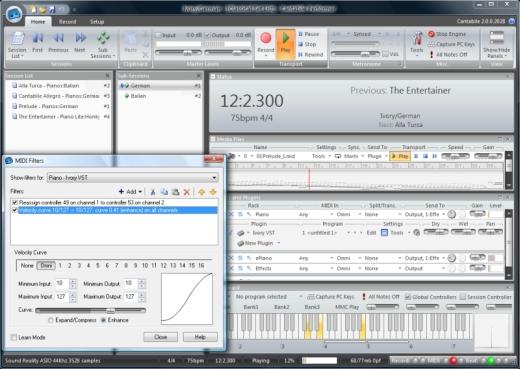Click the green Play button in Transport
This screenshot has height=369, width=520.
click(285, 43)
